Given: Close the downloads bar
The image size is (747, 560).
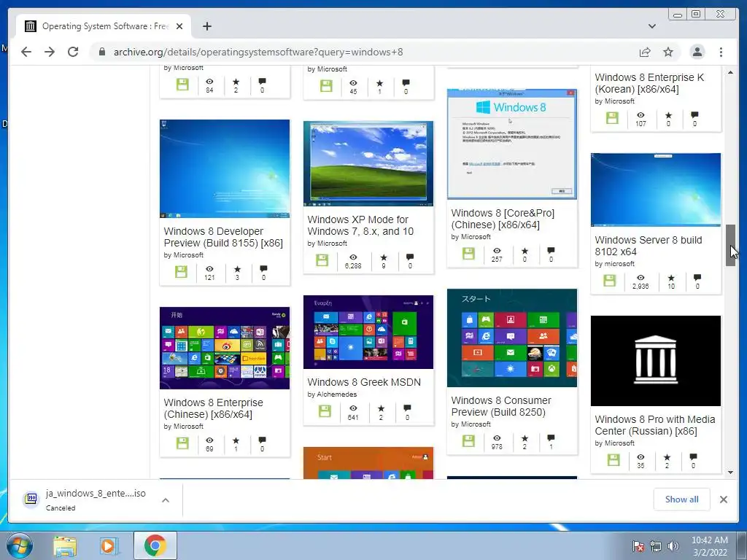Looking at the screenshot, I should point(723,499).
